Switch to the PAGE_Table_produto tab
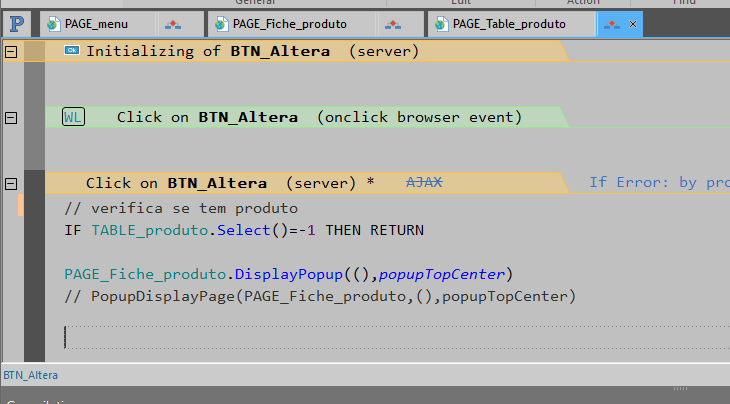730x404 pixels. pyautogui.click(x=510, y=24)
